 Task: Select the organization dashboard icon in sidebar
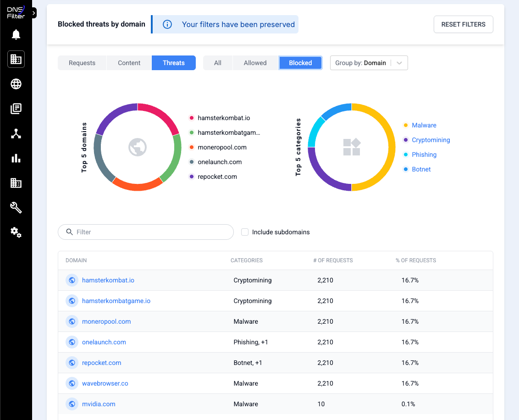tap(16, 59)
